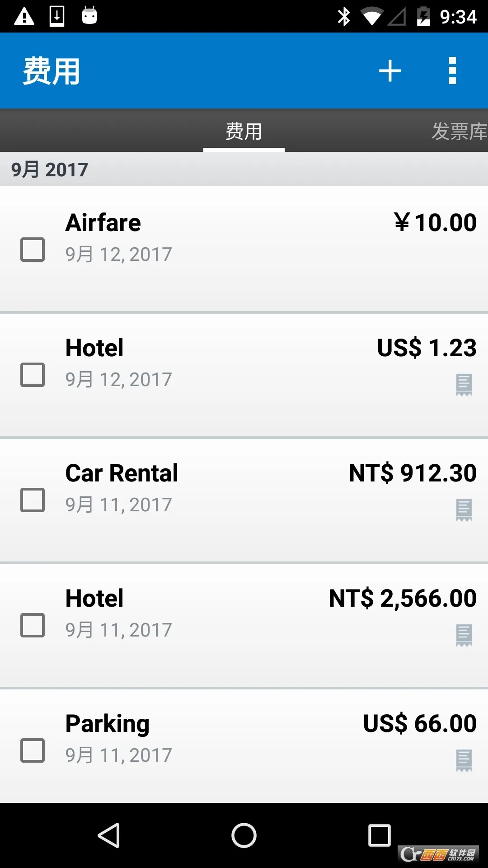The image size is (488, 868).
Task: Select checkbox for NT$ 2,566.00 Hotel
Action: pyautogui.click(x=33, y=625)
